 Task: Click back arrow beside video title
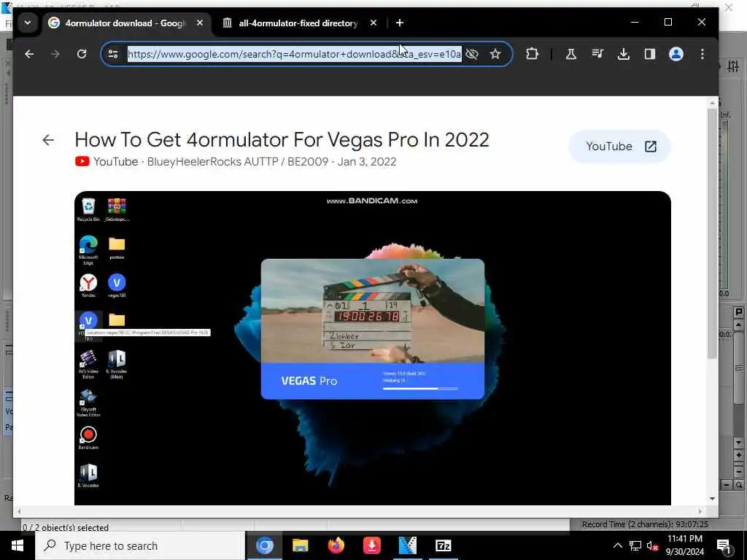point(48,140)
